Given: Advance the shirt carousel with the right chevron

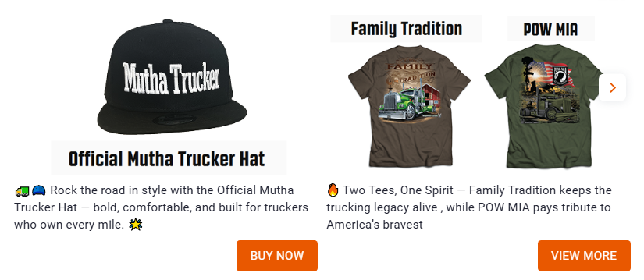Looking at the screenshot, I should click(612, 88).
